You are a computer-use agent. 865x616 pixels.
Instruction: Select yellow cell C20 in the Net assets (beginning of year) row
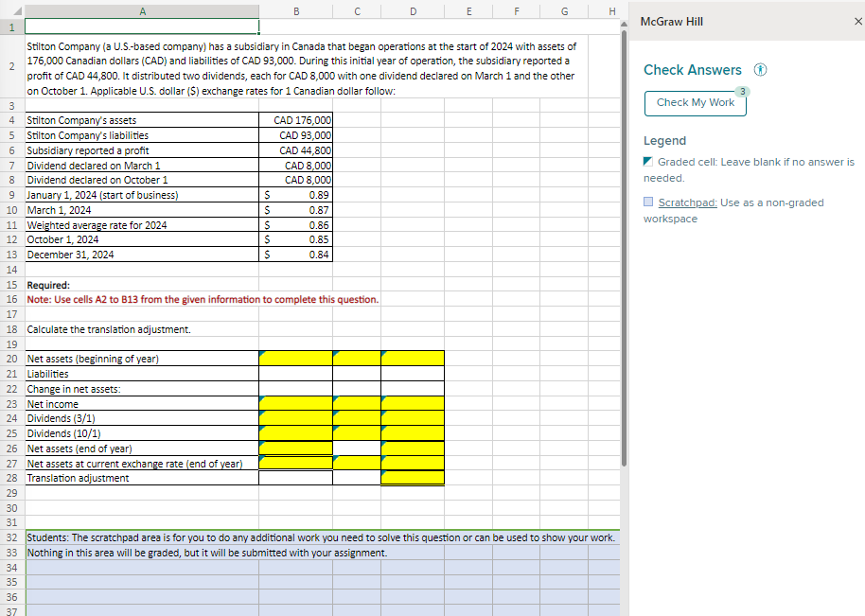pyautogui.click(x=357, y=359)
